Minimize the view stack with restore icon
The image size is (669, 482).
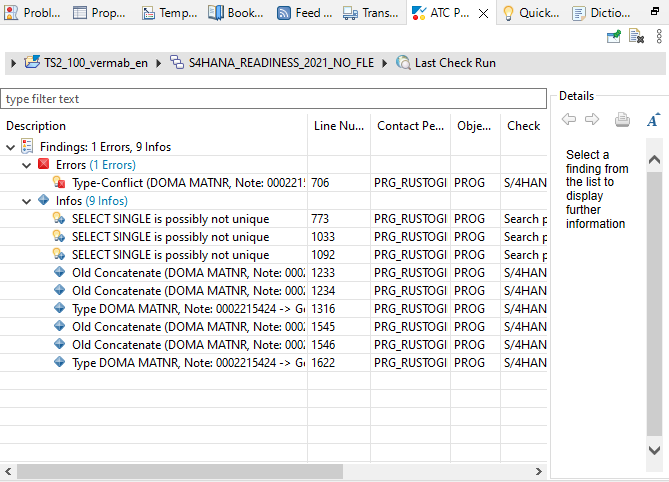click(x=656, y=12)
